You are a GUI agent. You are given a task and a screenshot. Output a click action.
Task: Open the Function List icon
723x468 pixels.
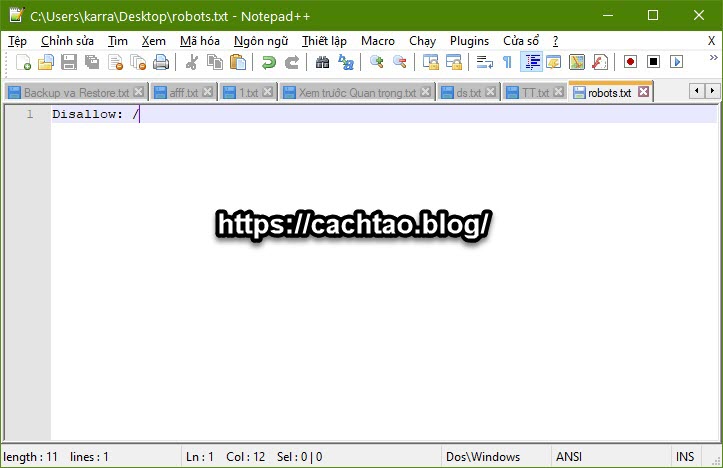point(600,62)
